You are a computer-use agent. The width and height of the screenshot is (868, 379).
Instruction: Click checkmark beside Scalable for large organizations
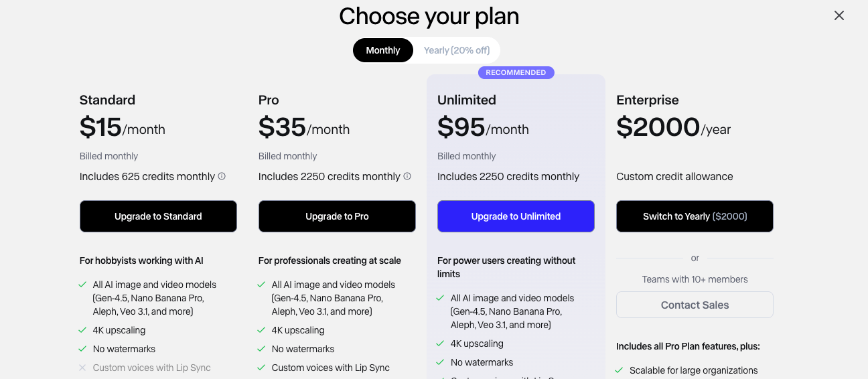point(619,370)
